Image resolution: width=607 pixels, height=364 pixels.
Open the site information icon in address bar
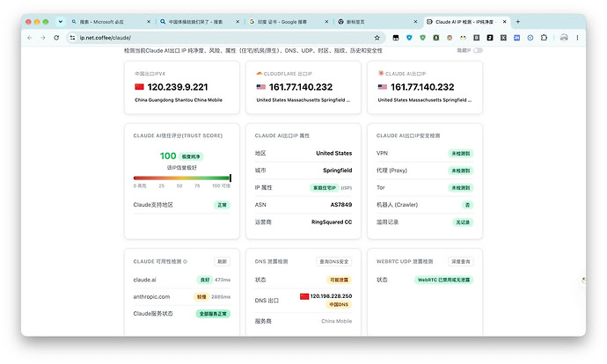[72, 38]
